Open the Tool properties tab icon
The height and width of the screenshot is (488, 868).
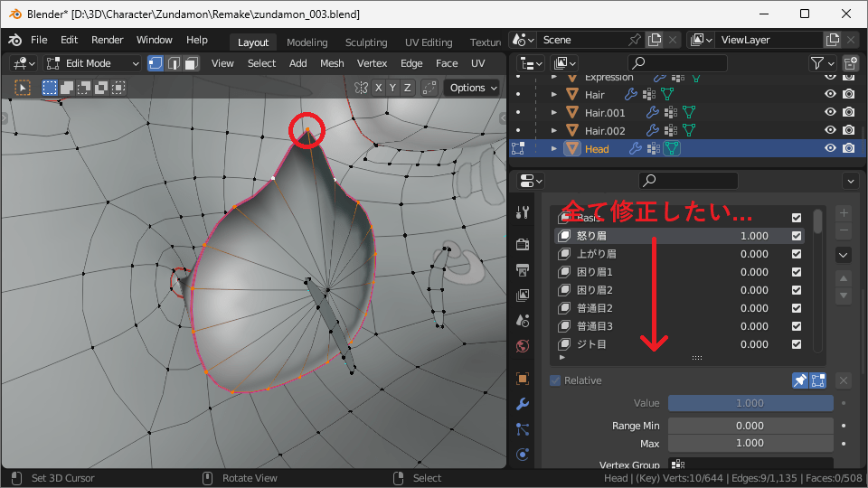[523, 212]
